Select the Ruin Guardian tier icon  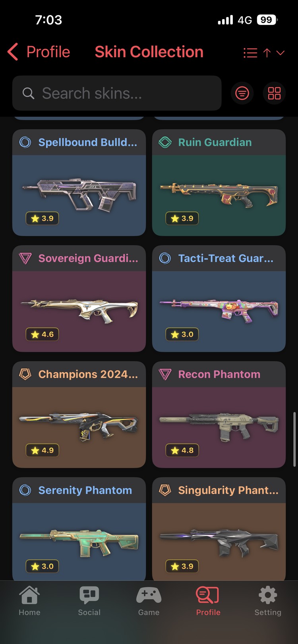[165, 142]
